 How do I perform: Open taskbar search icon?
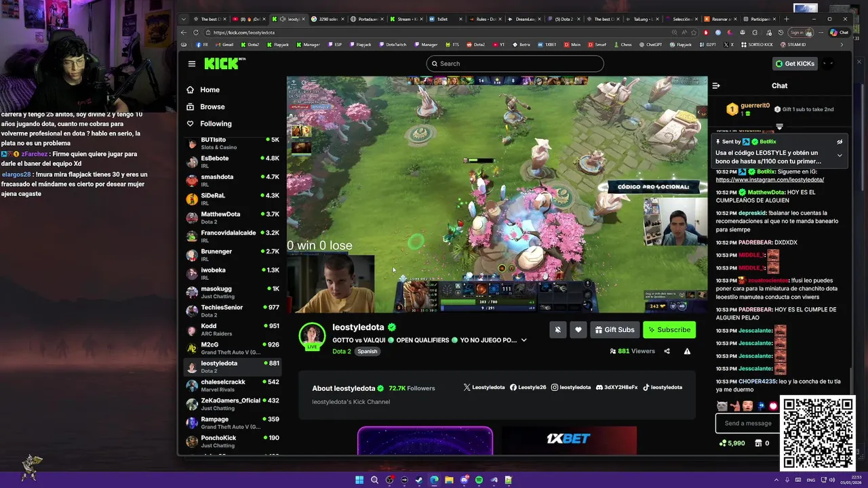tap(374, 480)
